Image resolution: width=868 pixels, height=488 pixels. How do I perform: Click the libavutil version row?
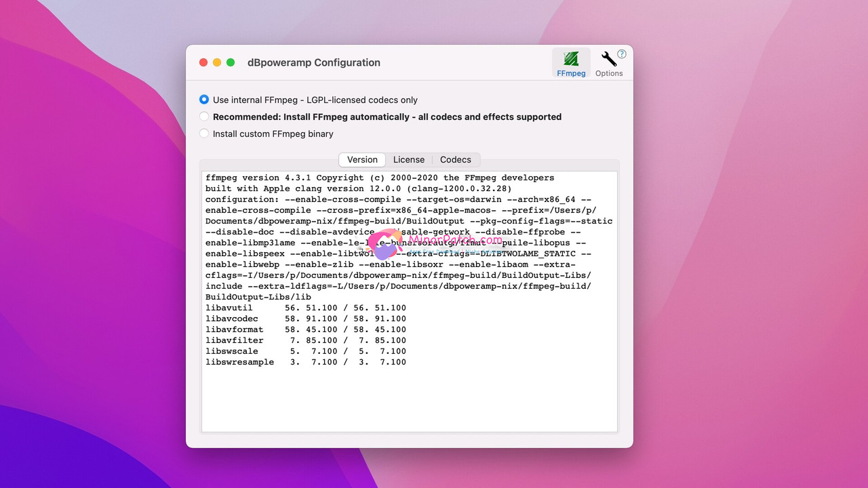click(x=306, y=308)
